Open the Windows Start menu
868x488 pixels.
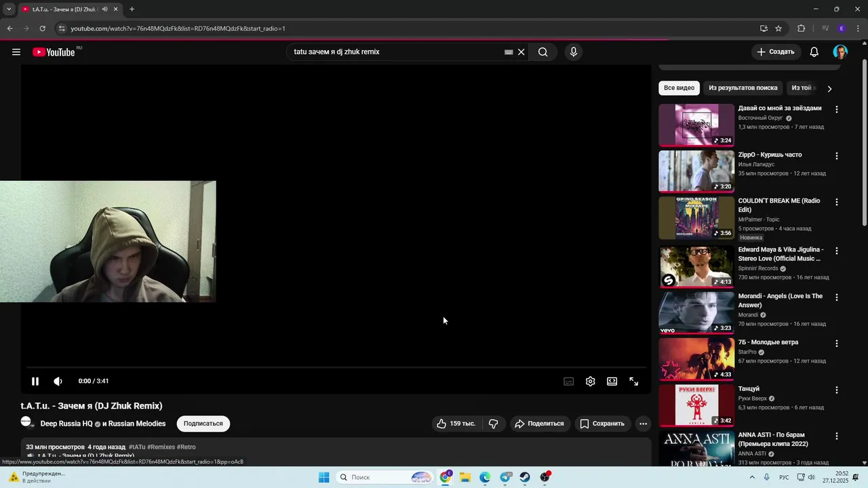(x=324, y=477)
